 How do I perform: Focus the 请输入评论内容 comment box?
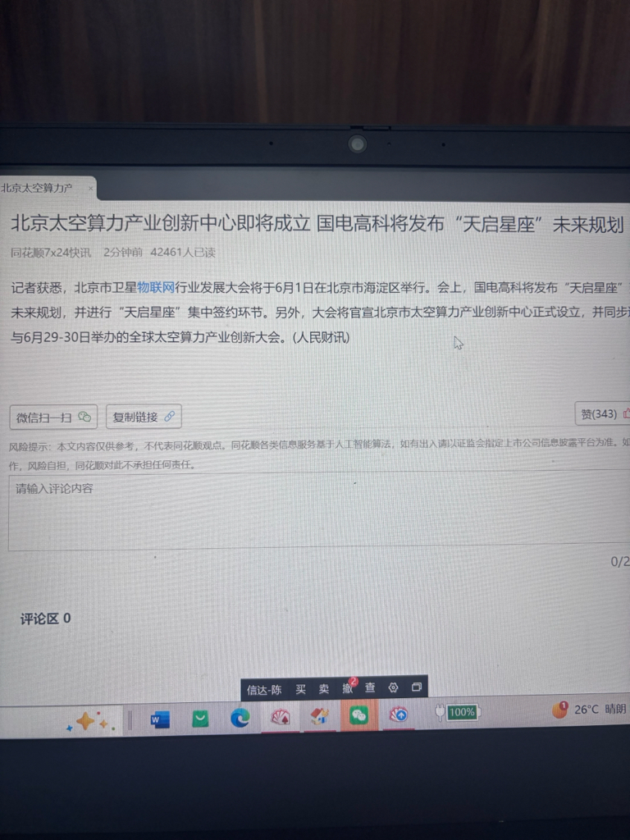click(x=319, y=511)
